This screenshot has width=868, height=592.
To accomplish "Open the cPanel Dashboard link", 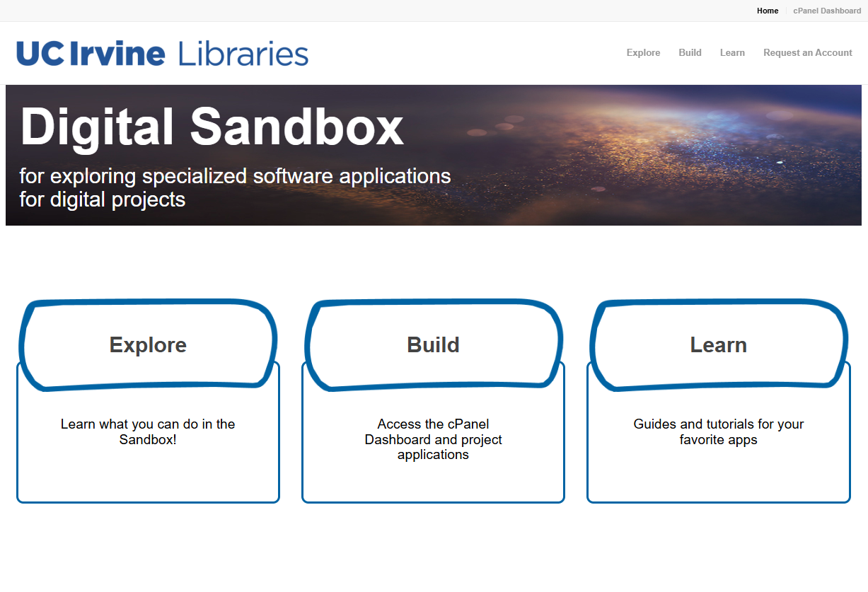I will [x=826, y=11].
